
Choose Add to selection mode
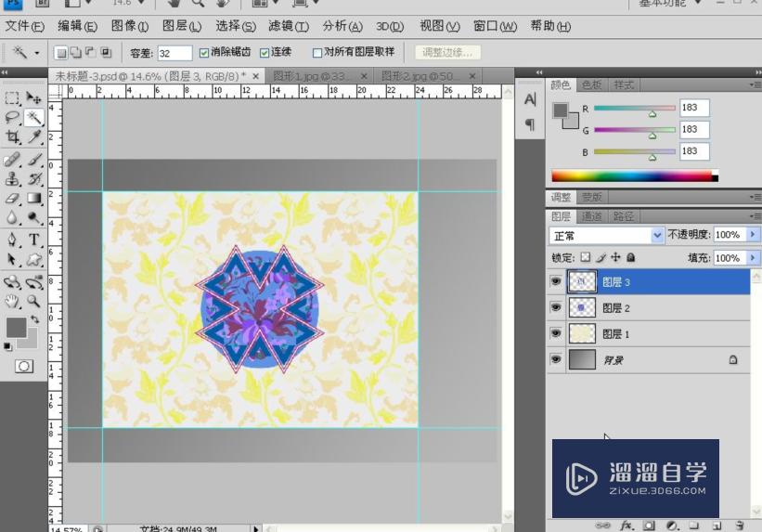[76, 53]
